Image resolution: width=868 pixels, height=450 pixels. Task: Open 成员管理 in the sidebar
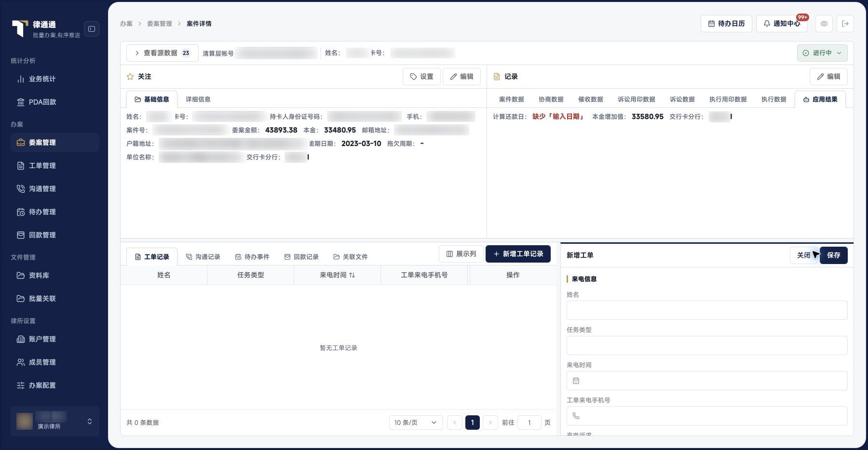pyautogui.click(x=55, y=362)
